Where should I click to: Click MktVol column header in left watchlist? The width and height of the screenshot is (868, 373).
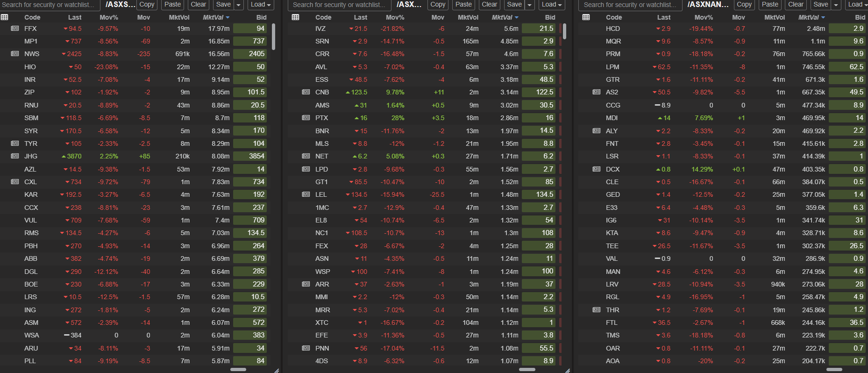tap(179, 17)
